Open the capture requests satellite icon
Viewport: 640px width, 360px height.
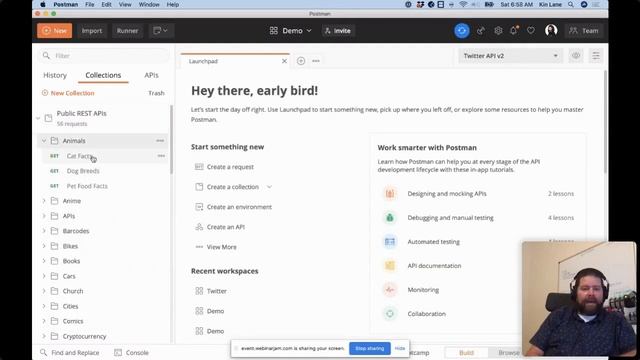click(x=481, y=31)
